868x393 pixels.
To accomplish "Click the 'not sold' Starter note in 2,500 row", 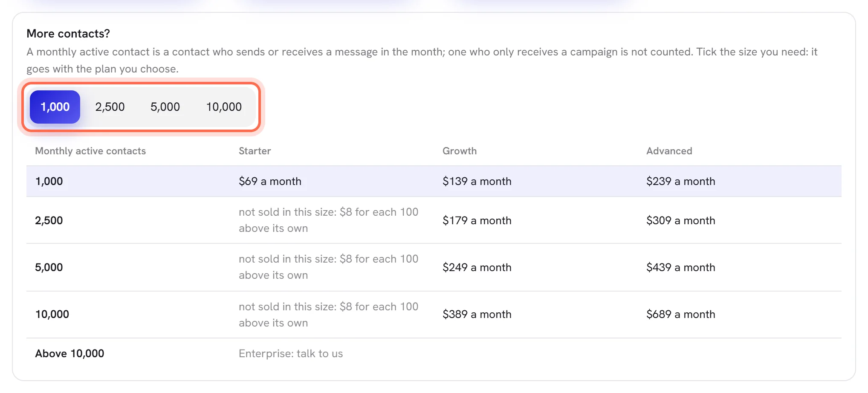I will 328,220.
